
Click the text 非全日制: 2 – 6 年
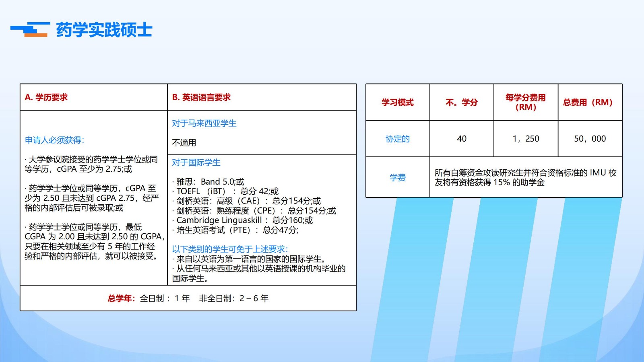click(234, 298)
